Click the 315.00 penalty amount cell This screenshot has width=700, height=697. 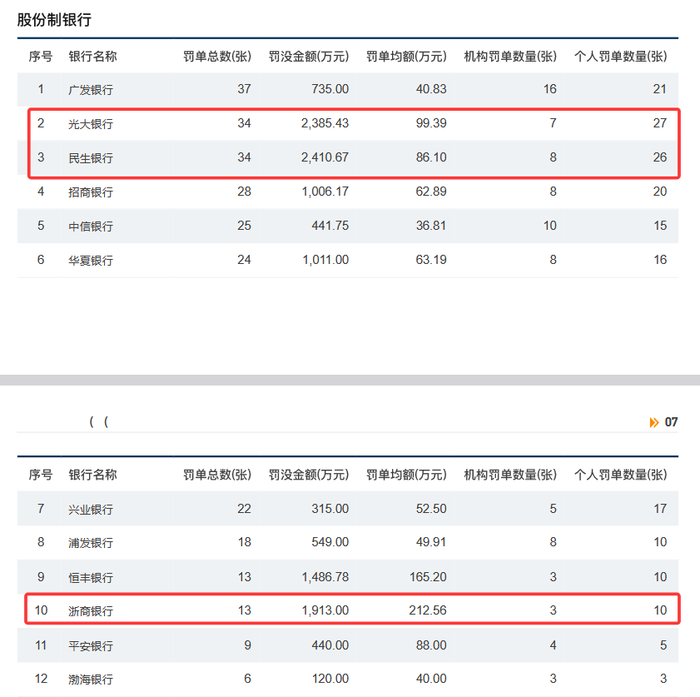coord(330,509)
